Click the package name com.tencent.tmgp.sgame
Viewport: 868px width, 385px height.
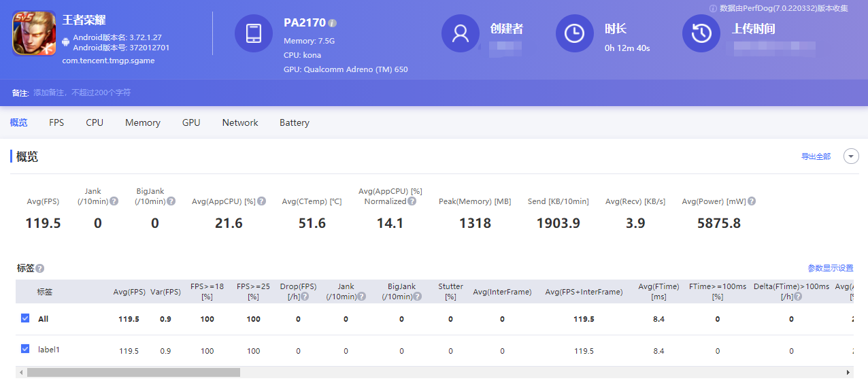108,61
